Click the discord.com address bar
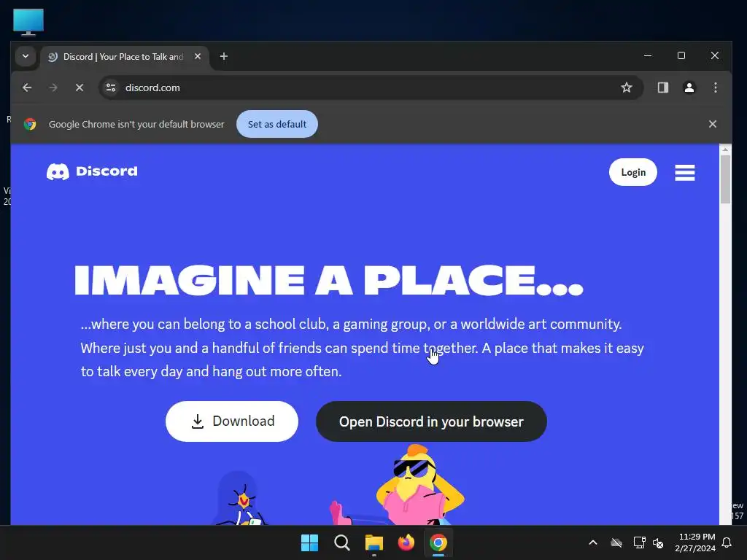This screenshot has height=560, width=747. 371,87
